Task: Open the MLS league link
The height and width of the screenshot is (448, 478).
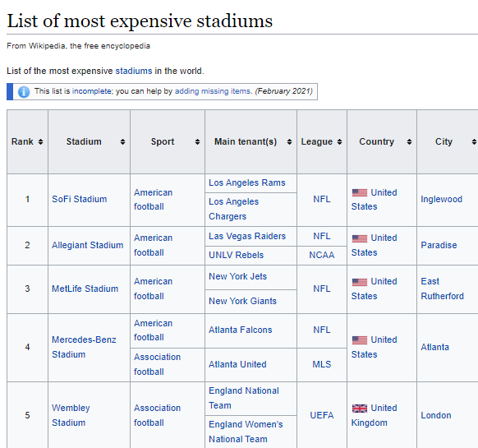Action: (322, 364)
